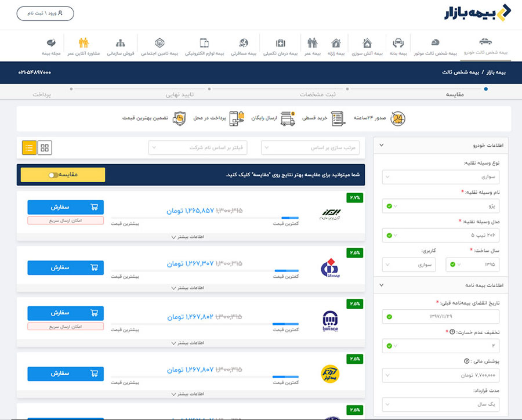Click سفارش button for first offer
Image resolution: width=522 pixels, height=420 pixels.
point(66,207)
